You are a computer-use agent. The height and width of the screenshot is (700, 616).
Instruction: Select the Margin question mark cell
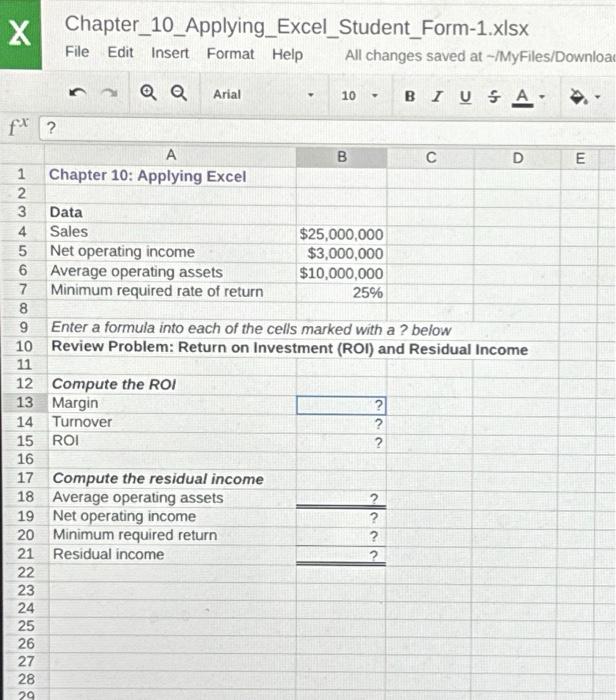tap(341, 405)
